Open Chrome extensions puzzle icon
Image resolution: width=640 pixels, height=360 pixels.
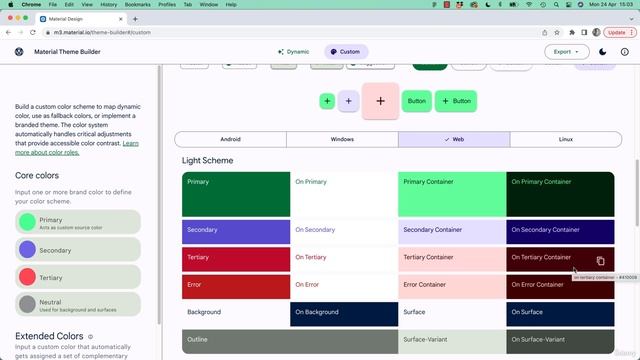pyautogui.click(x=572, y=32)
